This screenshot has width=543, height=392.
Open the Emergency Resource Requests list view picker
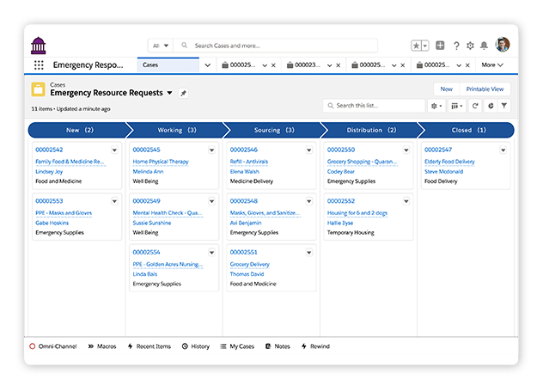tap(169, 93)
